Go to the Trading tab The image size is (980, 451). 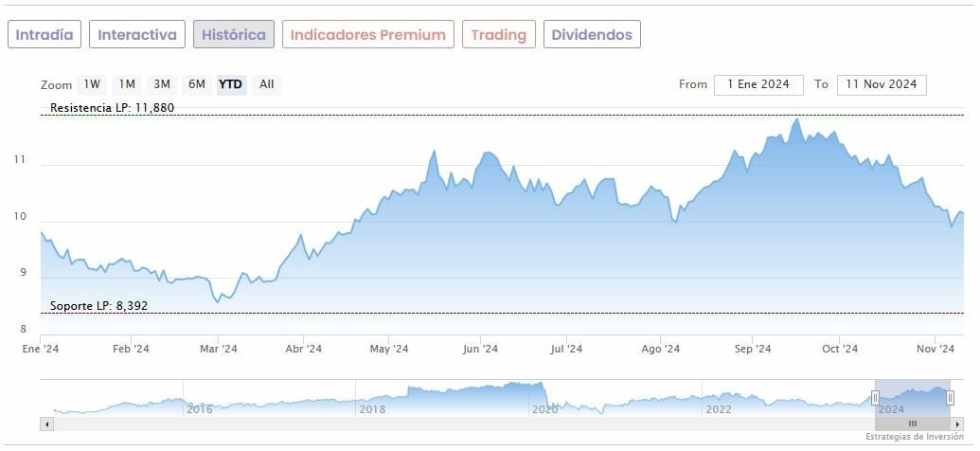pos(498,35)
